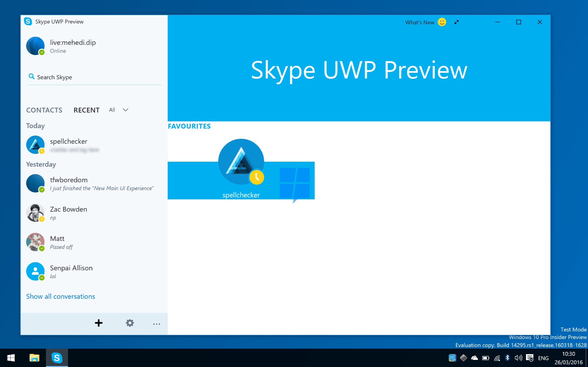Click the Search Skype magnifier icon
Image resolution: width=588 pixels, height=367 pixels.
(x=31, y=76)
